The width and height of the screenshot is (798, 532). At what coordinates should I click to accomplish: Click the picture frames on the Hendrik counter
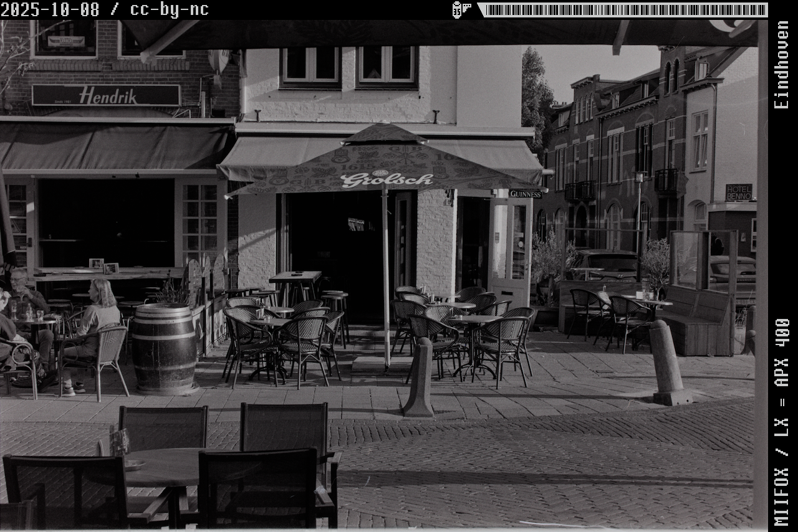click(103, 267)
